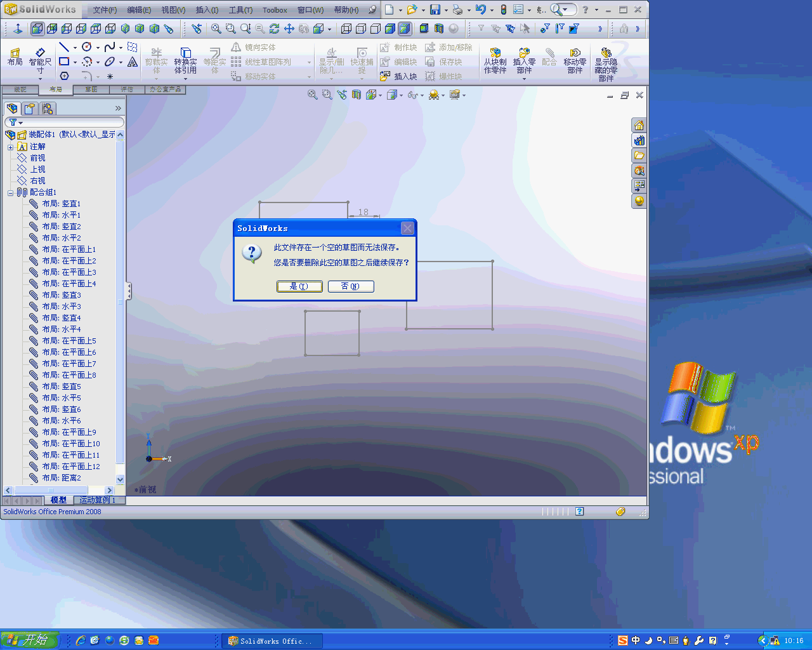
Task: Select the Line sketch tool
Action: pos(64,47)
